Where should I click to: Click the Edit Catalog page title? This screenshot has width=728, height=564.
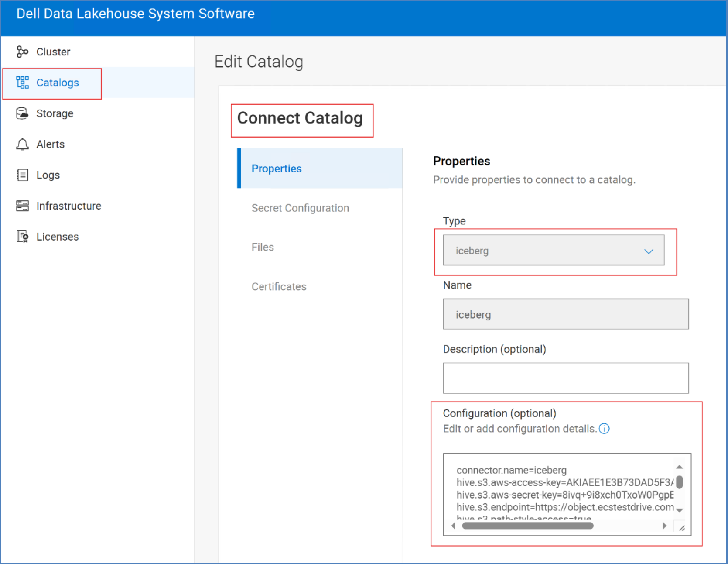259,62
